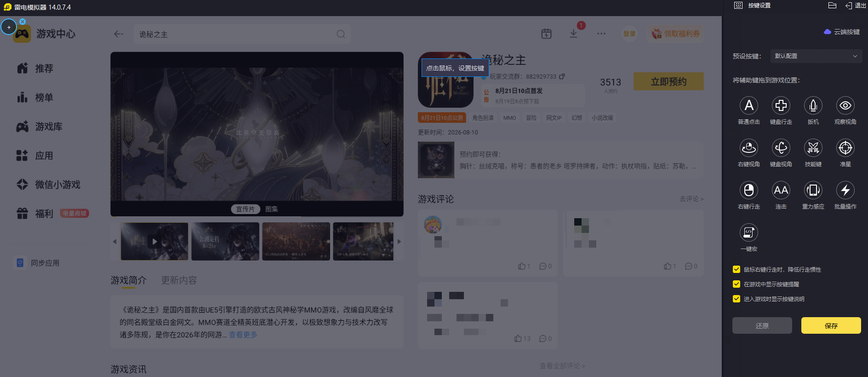Remove the placed key marker with its X
Image resolution: width=868 pixels, height=377 pixels.
[x=23, y=22]
